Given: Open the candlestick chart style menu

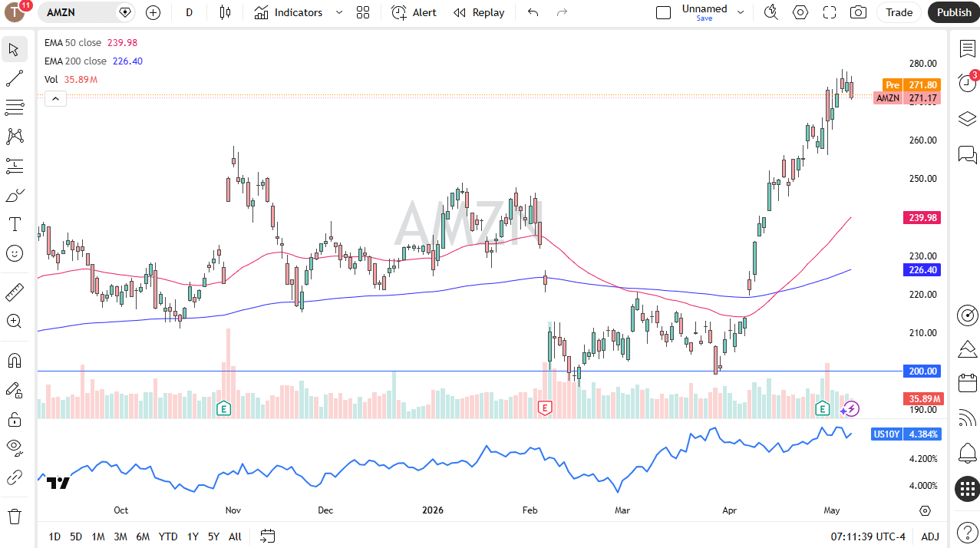Looking at the screenshot, I should pyautogui.click(x=225, y=12).
